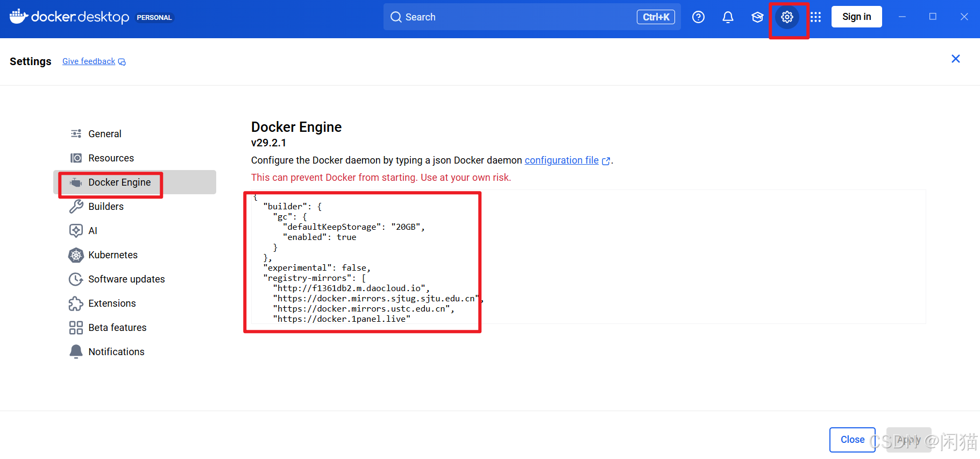Viewport: 980px width, 459px height.
Task: Click the "defaultKeepStorage": "20GB" line
Action: (x=354, y=227)
